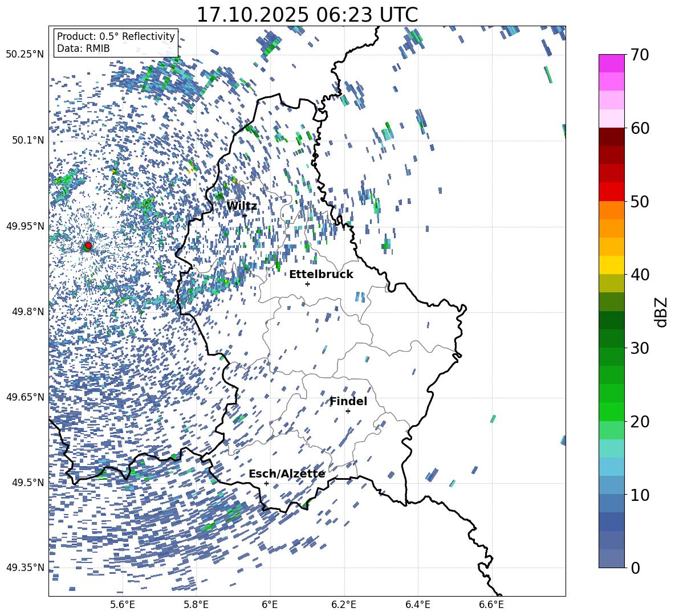Click the 49.95°N latitude label

tap(25, 226)
